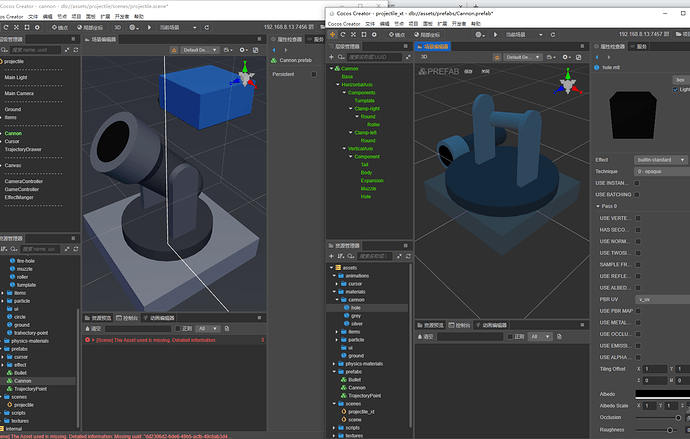Open the camera settings icon in right scene editor
The width and height of the screenshot is (690, 439).
click(x=551, y=57)
